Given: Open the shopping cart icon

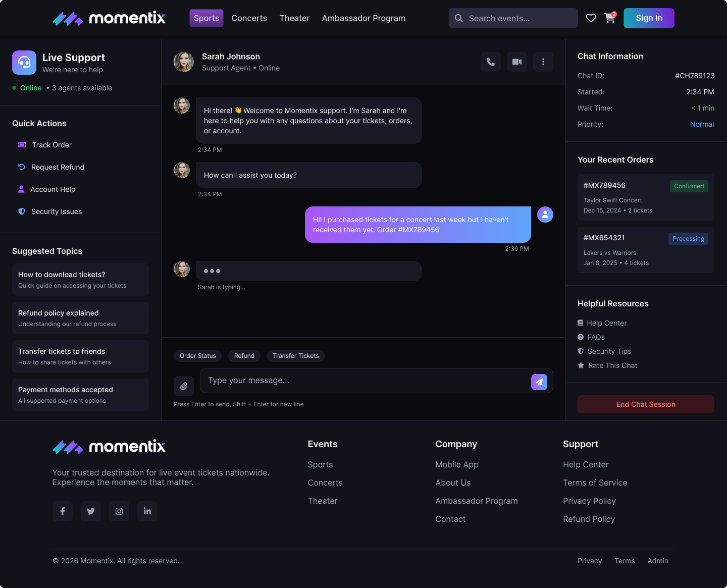Looking at the screenshot, I should 610,18.
